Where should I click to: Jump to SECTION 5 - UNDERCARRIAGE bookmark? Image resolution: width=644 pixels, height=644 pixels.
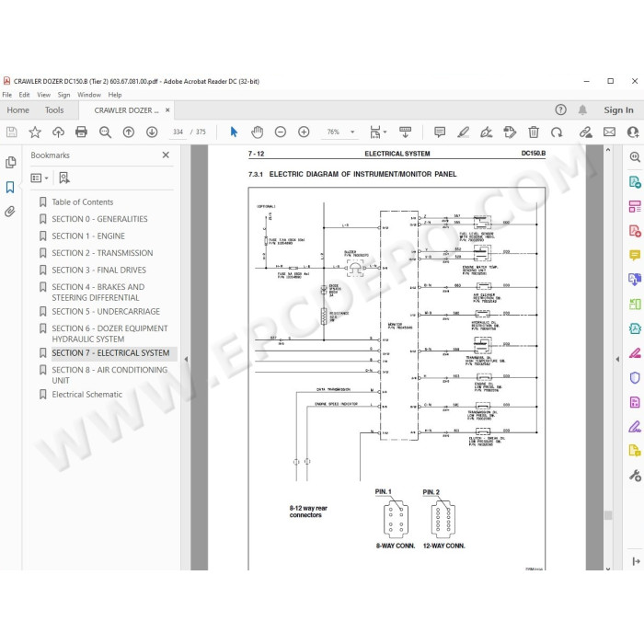click(x=106, y=311)
